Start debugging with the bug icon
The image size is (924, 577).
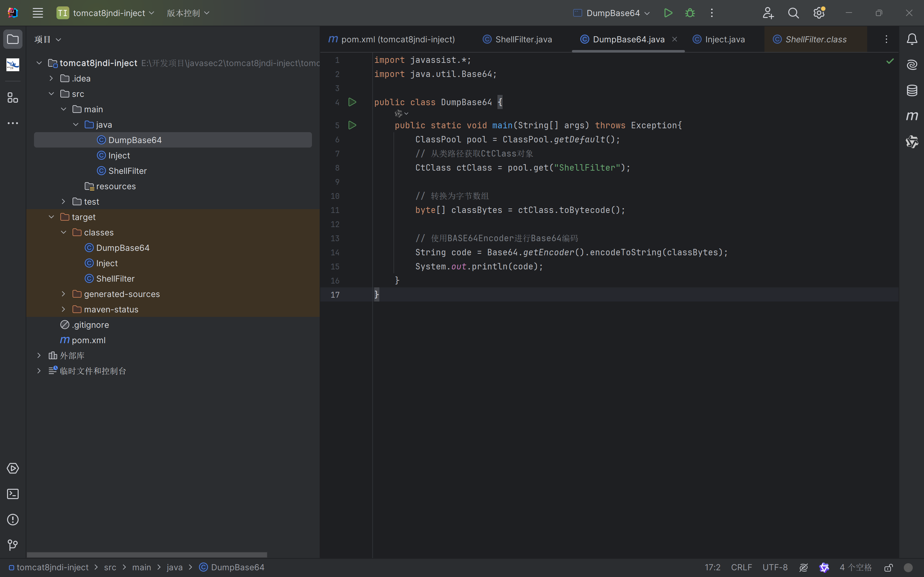tap(690, 13)
